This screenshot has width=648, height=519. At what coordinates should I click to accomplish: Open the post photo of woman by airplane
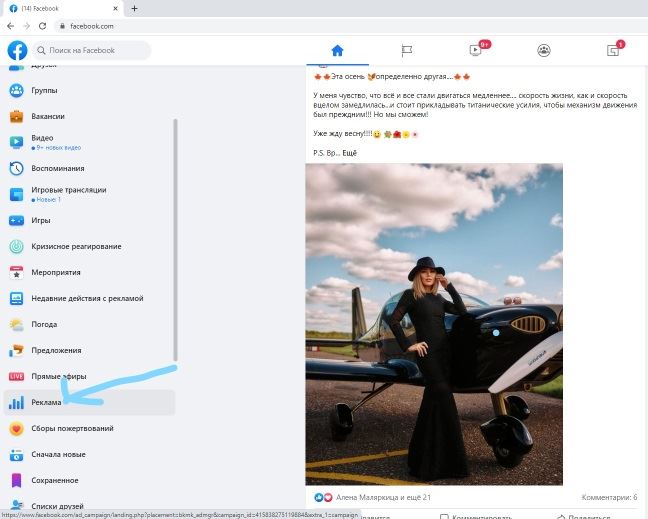(x=434, y=324)
